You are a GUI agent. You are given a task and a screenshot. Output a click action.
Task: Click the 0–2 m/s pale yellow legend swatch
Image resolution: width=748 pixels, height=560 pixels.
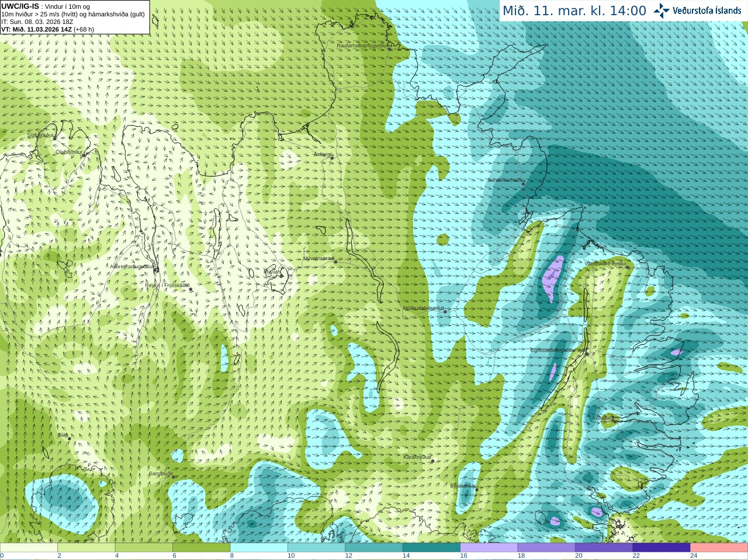pyautogui.click(x=29, y=548)
